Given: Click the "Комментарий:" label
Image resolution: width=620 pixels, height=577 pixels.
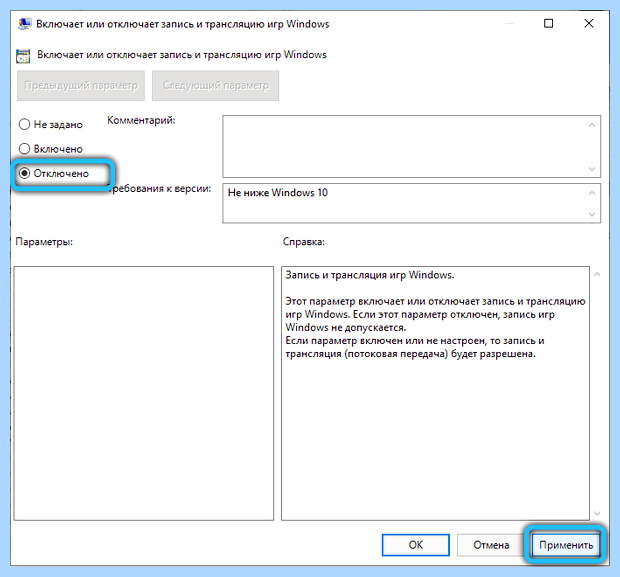Looking at the screenshot, I should coord(141,120).
